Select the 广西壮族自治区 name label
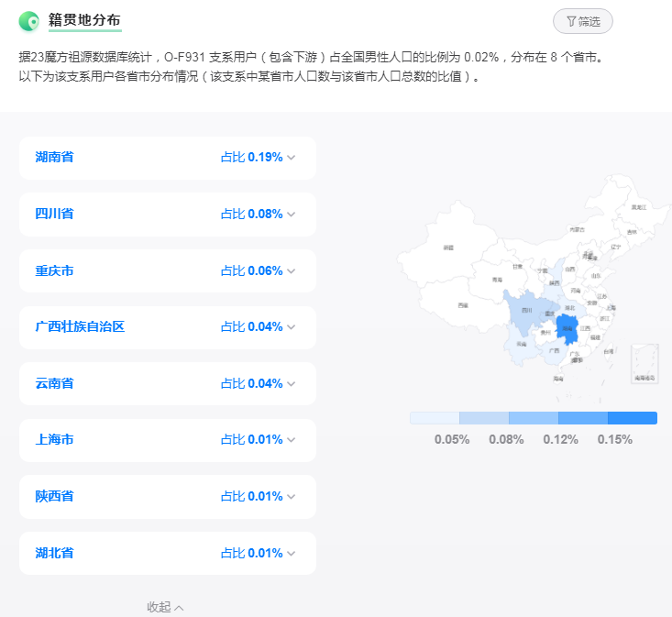 click(x=80, y=327)
